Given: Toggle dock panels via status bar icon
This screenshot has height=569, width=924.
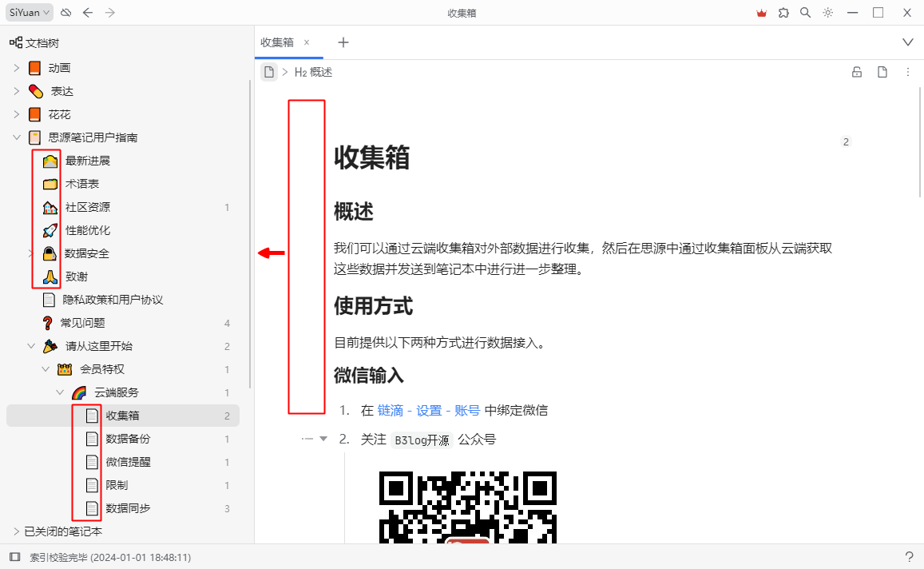Looking at the screenshot, I should click(x=14, y=557).
